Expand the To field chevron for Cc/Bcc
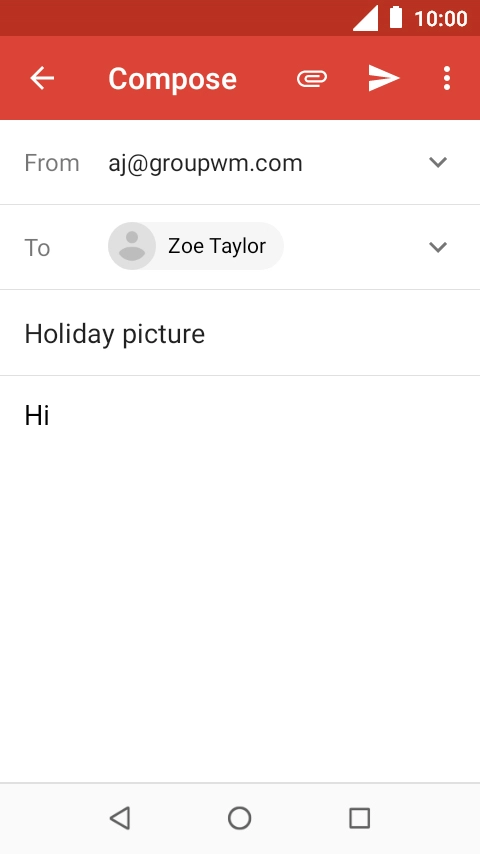 438,247
